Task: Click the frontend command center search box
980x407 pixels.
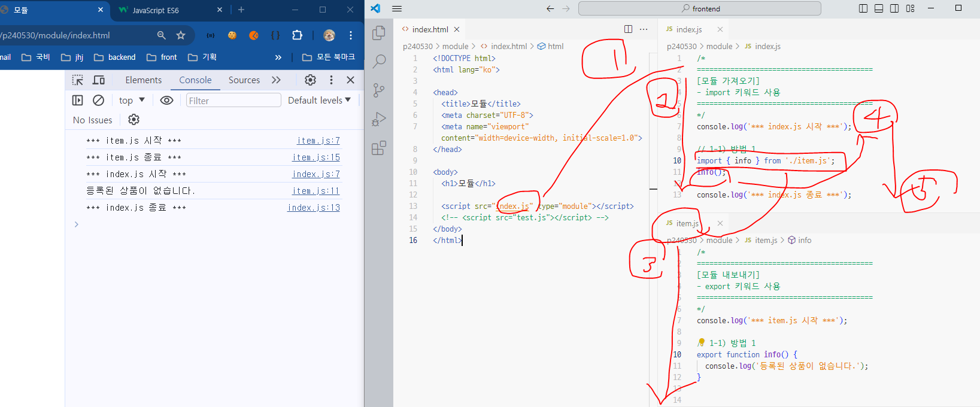Action: 700,8
